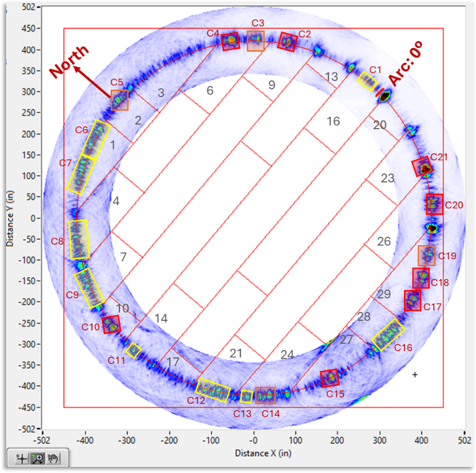Click the black plus cursor in the plot
This screenshot has height=473, width=476.
point(415,374)
